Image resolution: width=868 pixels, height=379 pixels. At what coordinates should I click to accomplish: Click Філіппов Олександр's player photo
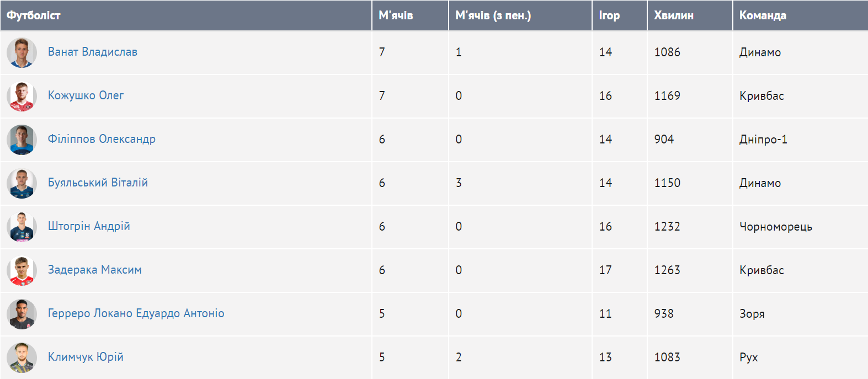coord(22,140)
